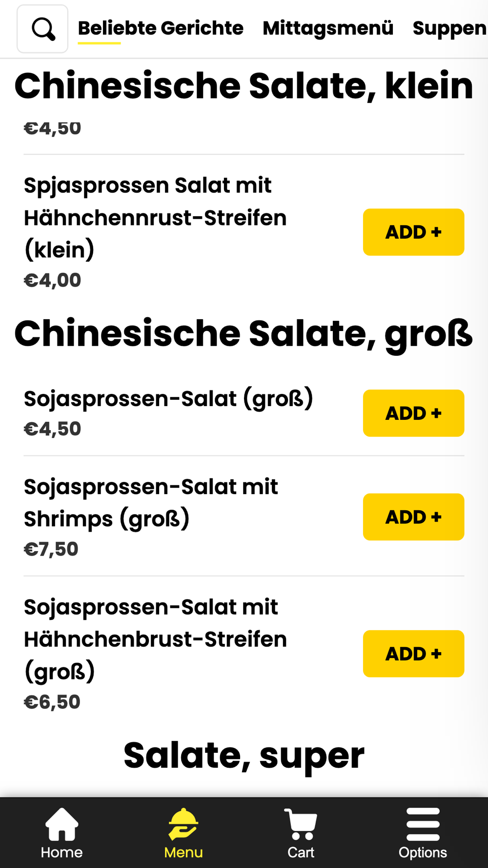Switch to Mittagsmenü tab
488x868 pixels.
[x=328, y=28]
